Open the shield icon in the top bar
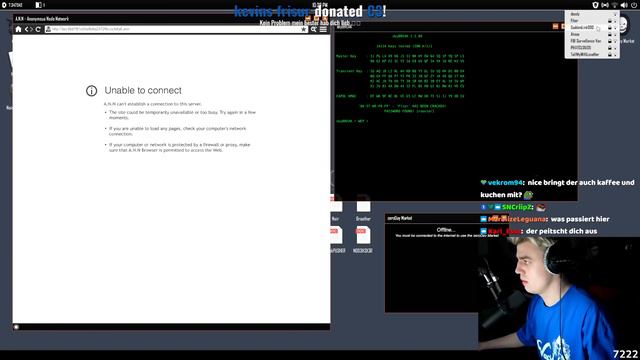The height and width of the screenshot is (360, 640). click(595, 5)
